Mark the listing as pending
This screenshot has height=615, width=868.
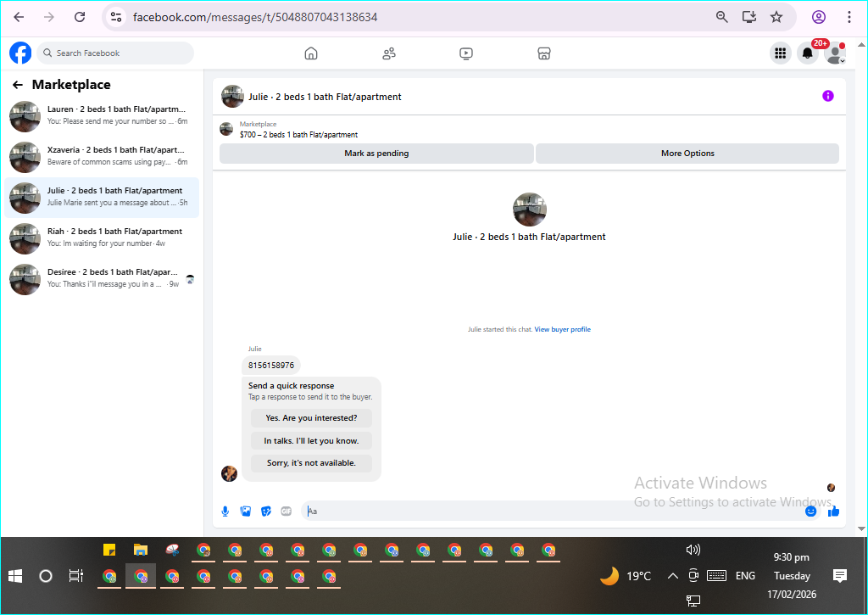(376, 154)
